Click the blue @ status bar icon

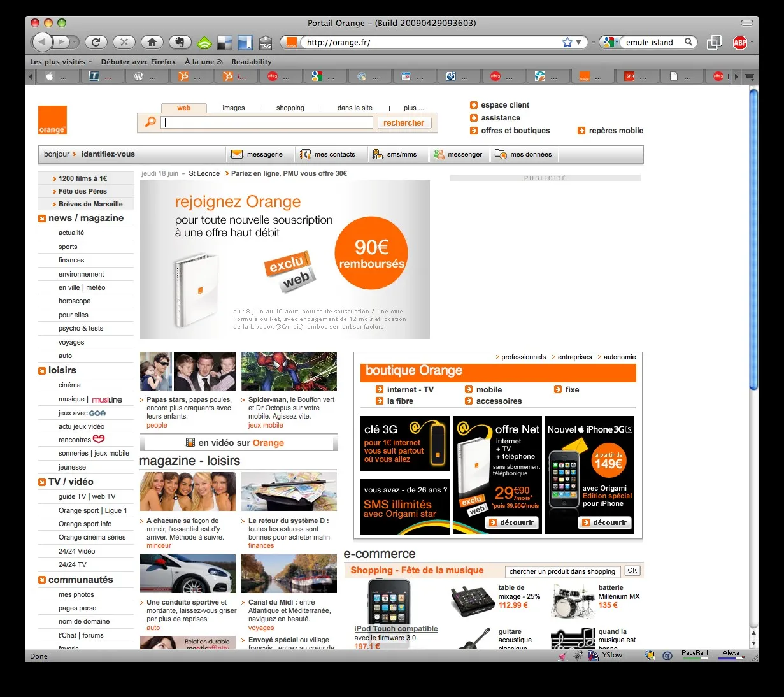coord(667,655)
